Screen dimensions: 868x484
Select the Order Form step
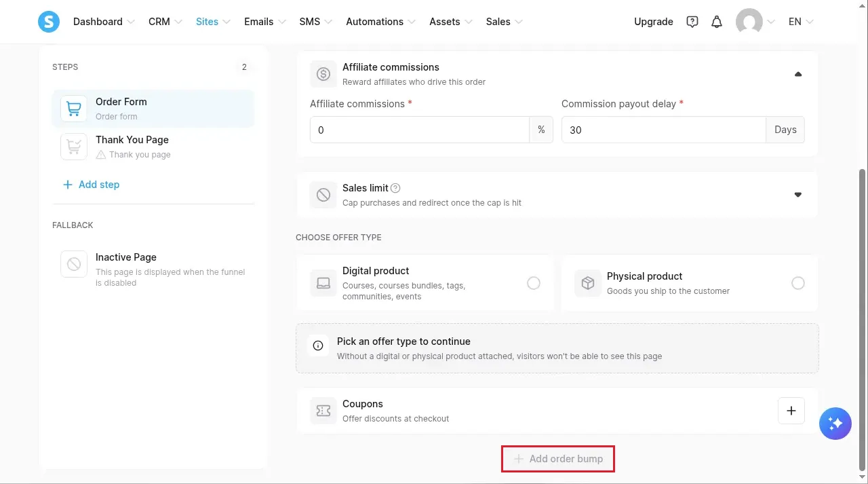[153, 109]
